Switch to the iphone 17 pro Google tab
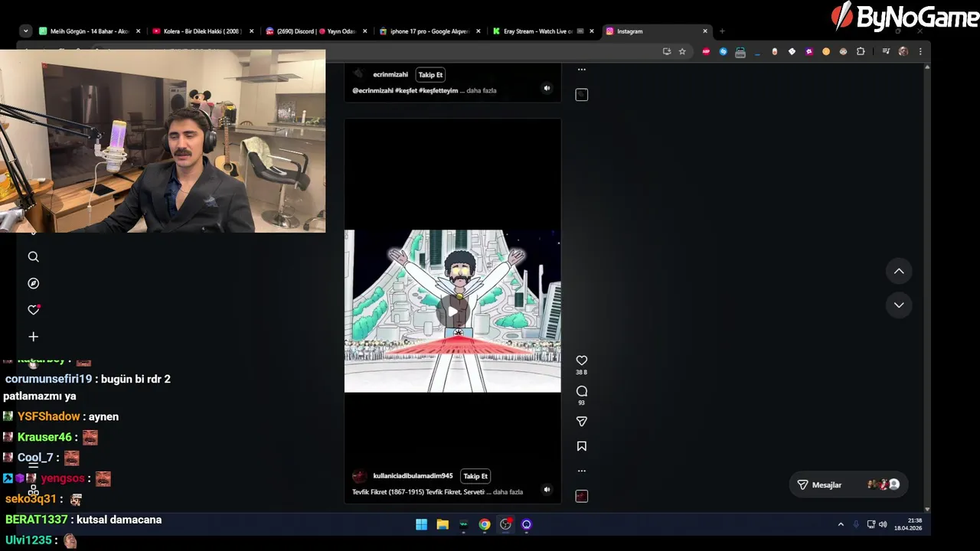980x551 pixels. tap(429, 31)
